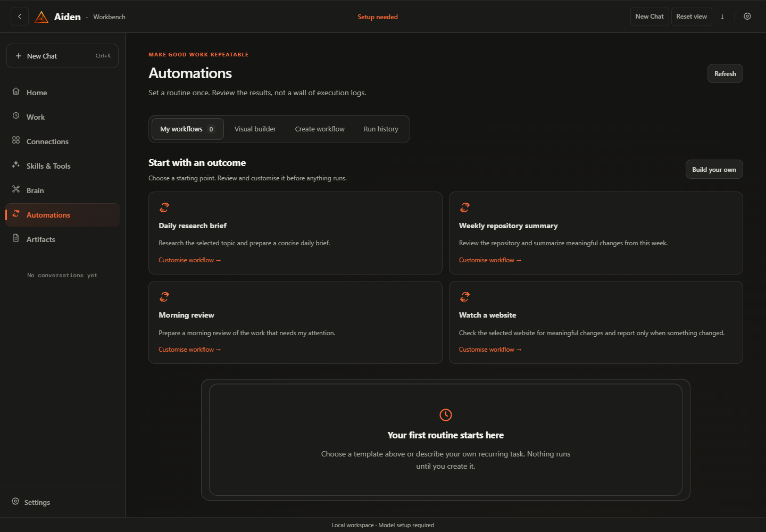Click the loop icon on Watch a website card
The height and width of the screenshot is (532, 766).
pyautogui.click(x=465, y=297)
